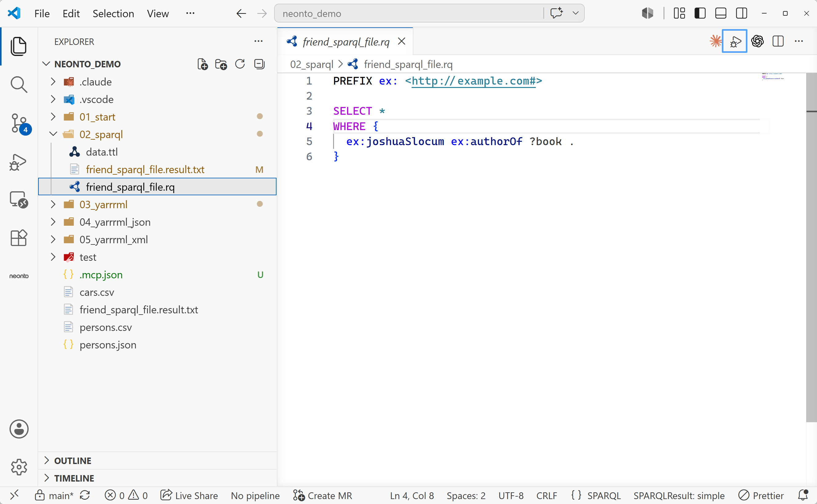Open the Remote Explorer view
Viewport: 817px width, 504px height.
coord(19,199)
